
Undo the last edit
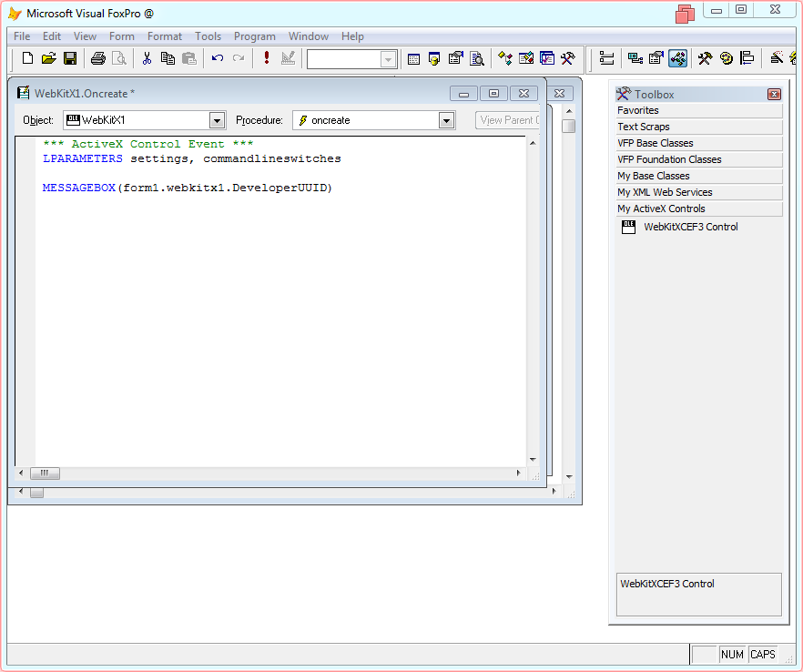click(x=217, y=58)
